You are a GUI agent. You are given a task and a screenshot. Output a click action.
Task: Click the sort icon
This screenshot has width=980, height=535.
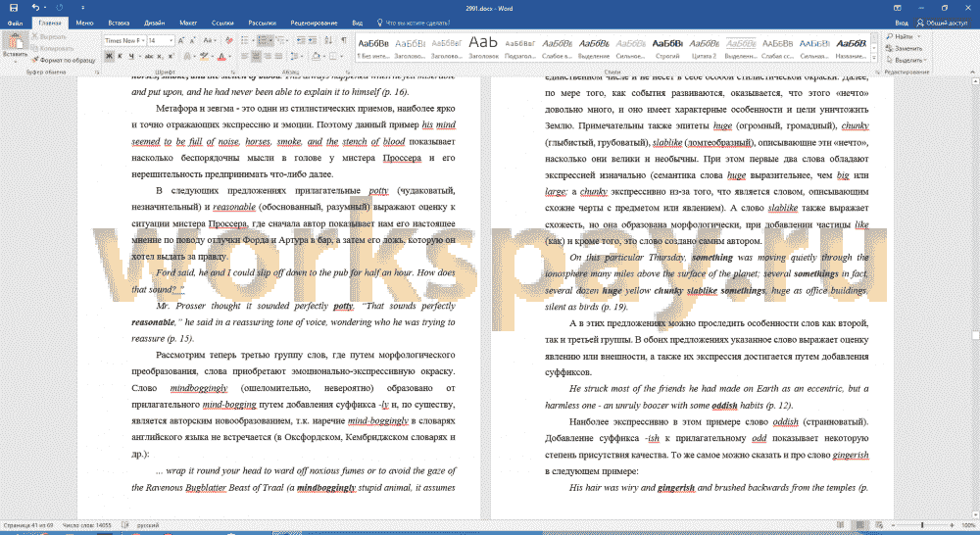tap(328, 40)
